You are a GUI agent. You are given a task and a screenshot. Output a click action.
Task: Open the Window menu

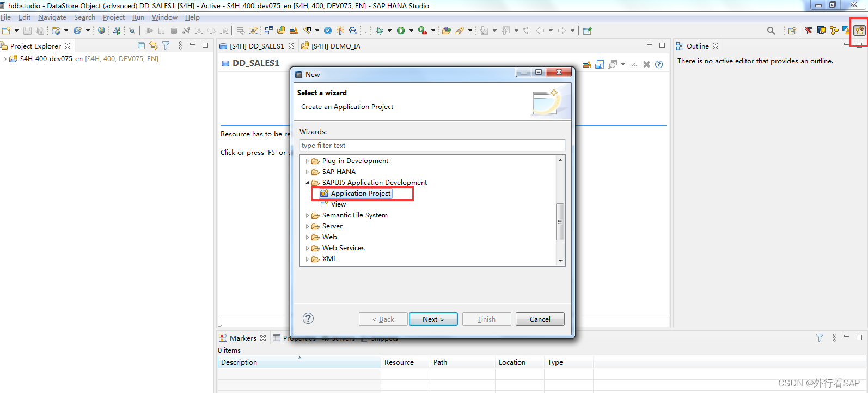click(x=164, y=17)
